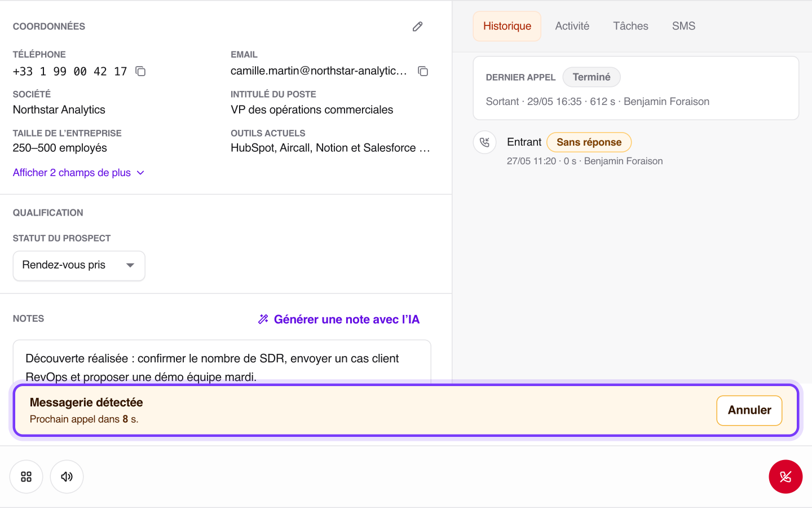The height and width of the screenshot is (508, 812).
Task: Open the Tâches tab
Action: [630, 26]
